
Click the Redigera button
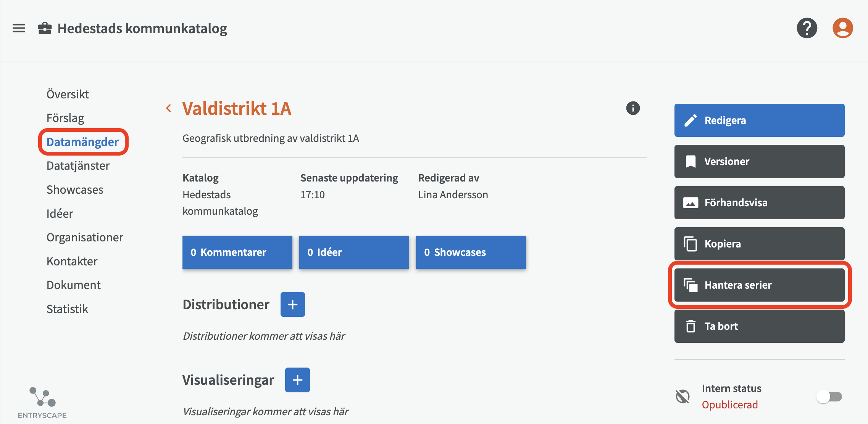[759, 120]
